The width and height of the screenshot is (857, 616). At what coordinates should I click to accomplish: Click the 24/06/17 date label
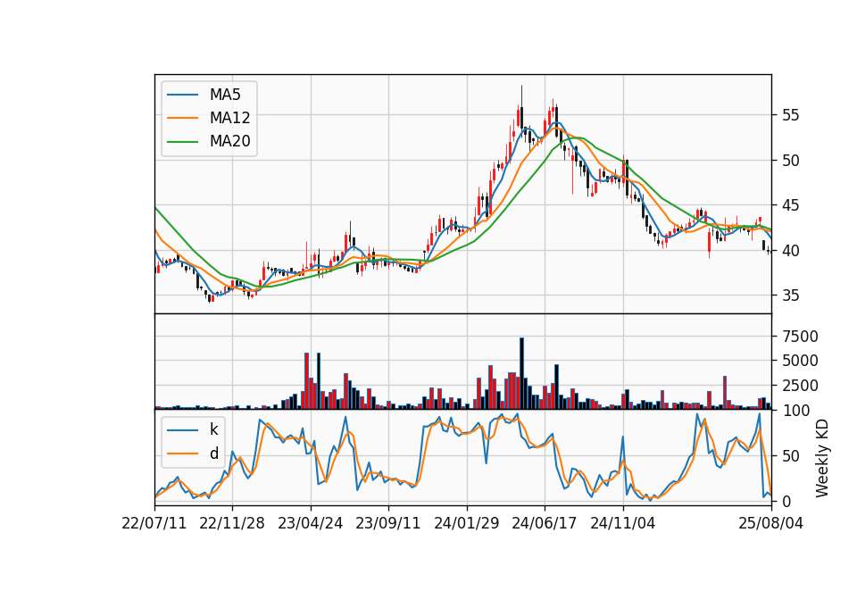tap(545, 523)
